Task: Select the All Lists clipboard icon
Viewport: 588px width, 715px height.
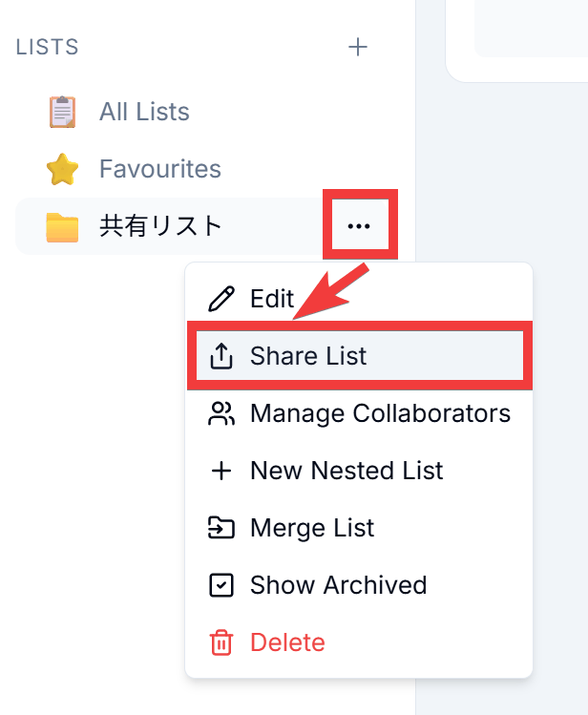Action: tap(62, 112)
